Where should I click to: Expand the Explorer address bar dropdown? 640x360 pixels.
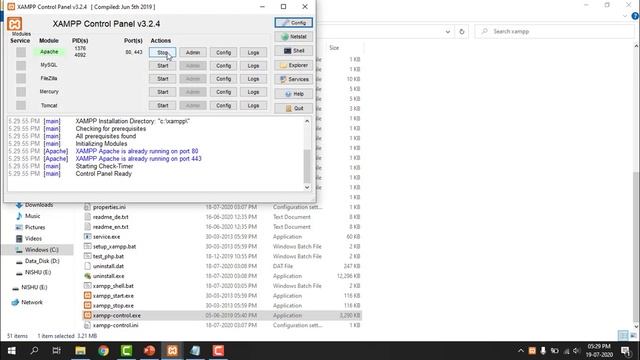[x=448, y=31]
